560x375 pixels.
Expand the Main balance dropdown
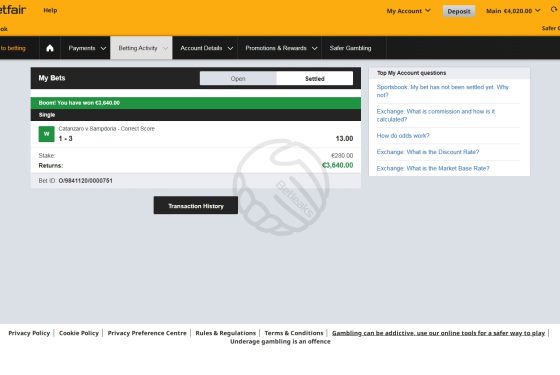point(513,11)
